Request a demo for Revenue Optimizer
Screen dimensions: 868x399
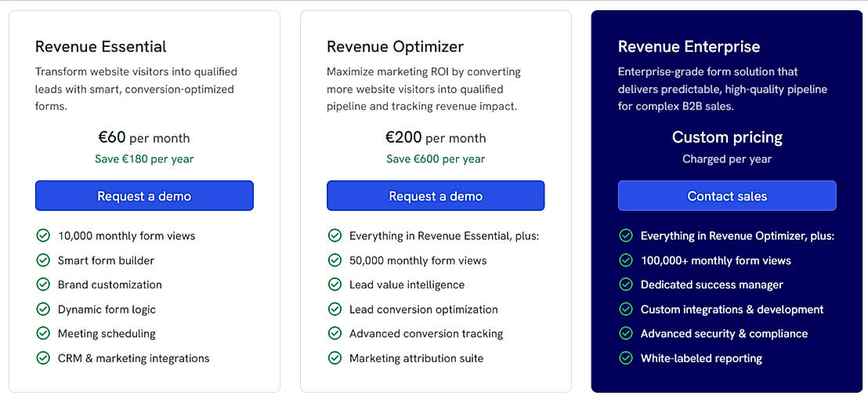click(436, 196)
